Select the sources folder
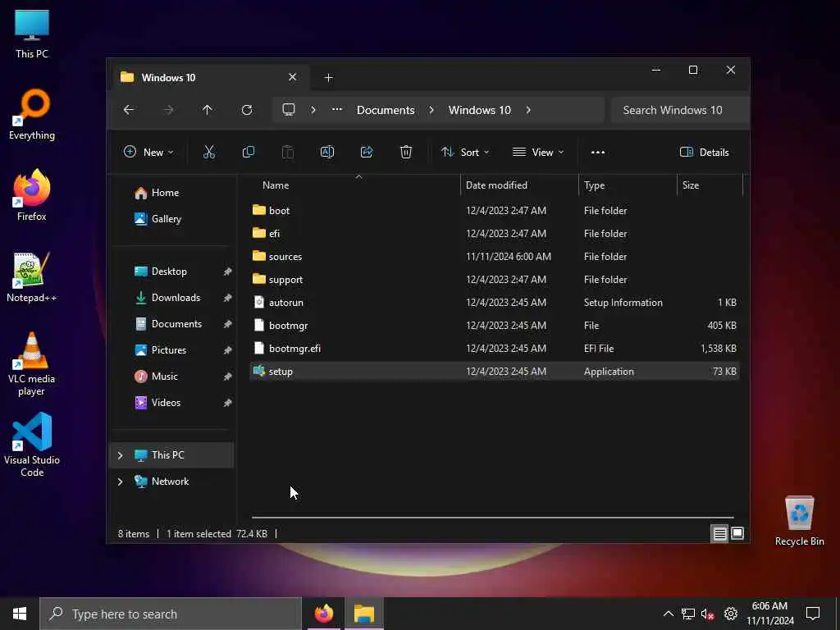The width and height of the screenshot is (840, 630). coord(495,257)
